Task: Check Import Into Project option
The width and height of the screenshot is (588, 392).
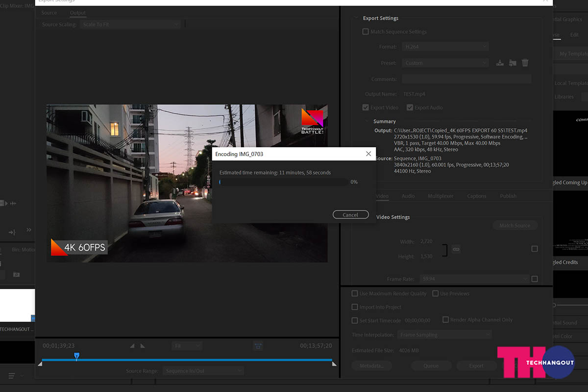Action: pos(355,307)
